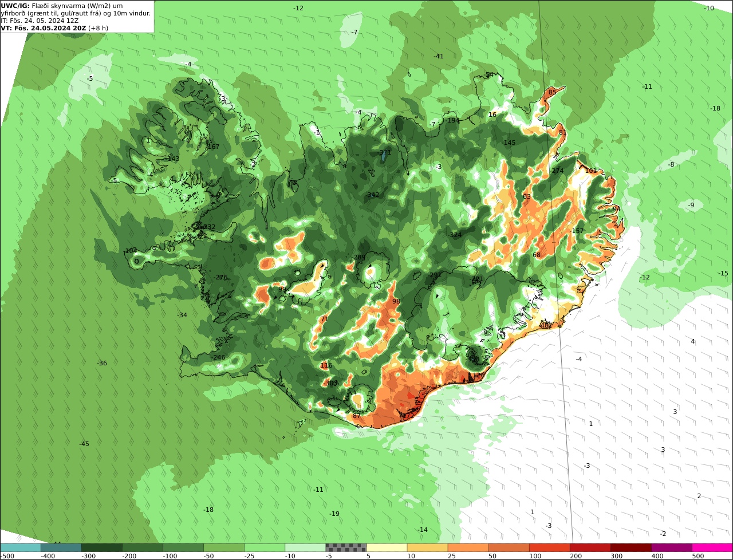Click the purple swatch above 400
733x560 pixels.
(671, 547)
